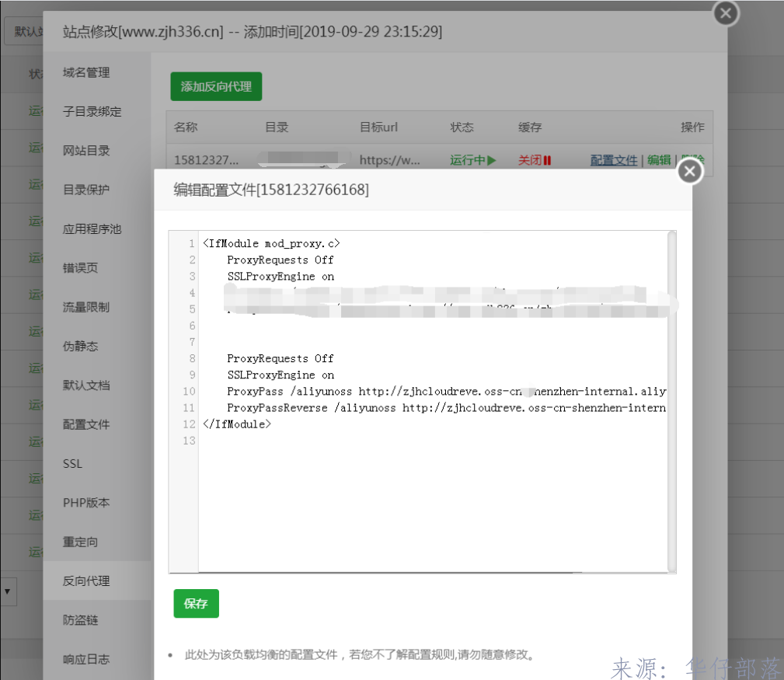This screenshot has height=680, width=784.
Task: Click line 1 with IfModule mod_proxy.c
Action: [x=271, y=243]
